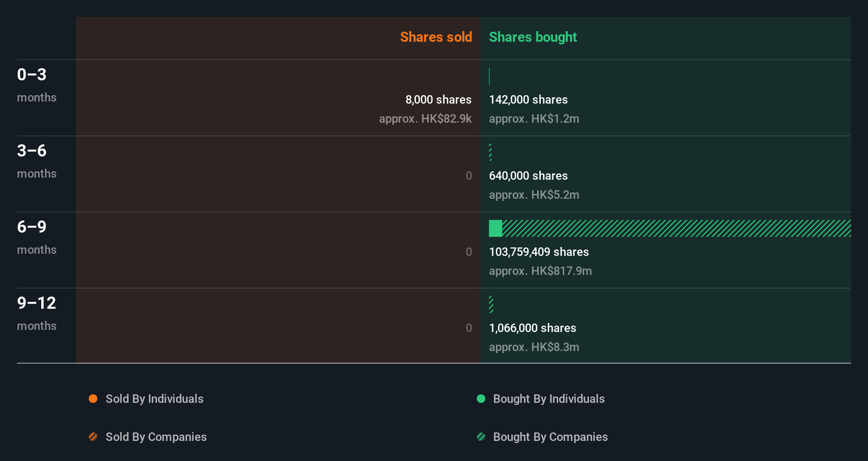
Task: Click the sold 0 in 9–12 months row
Action: click(x=469, y=328)
